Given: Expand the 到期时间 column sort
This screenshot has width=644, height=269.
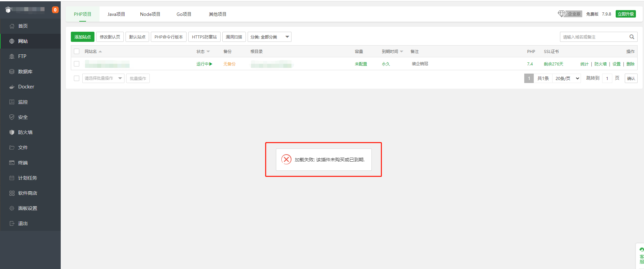Looking at the screenshot, I should pos(401,52).
